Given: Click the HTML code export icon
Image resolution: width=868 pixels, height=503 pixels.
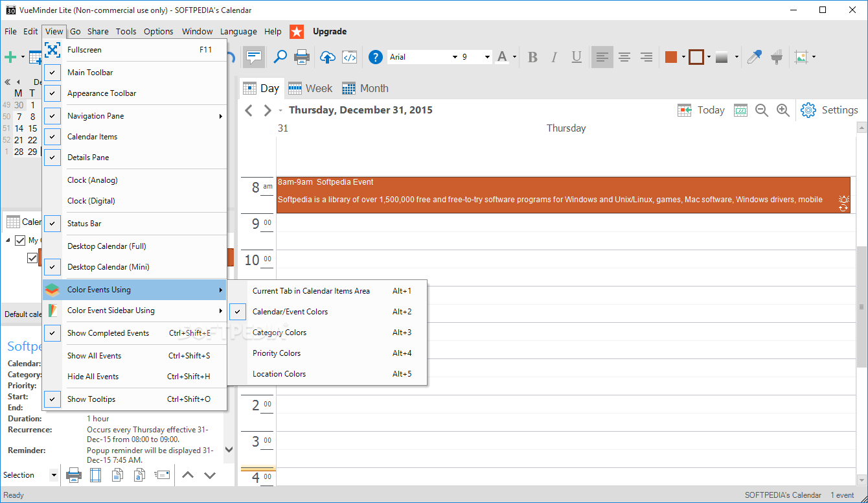Looking at the screenshot, I should (x=350, y=57).
